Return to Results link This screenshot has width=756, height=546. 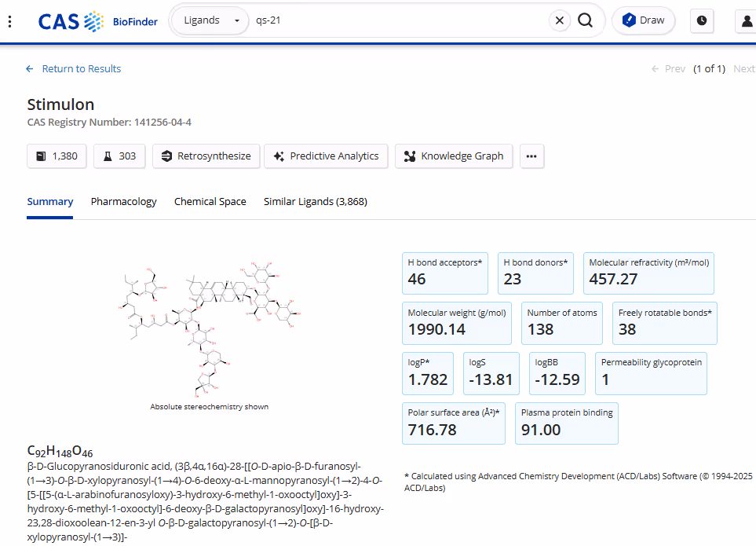[x=73, y=69]
